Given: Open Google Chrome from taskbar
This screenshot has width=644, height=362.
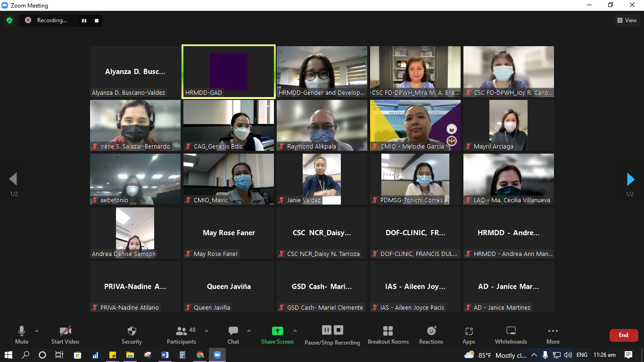Looking at the screenshot, I should [x=200, y=355].
